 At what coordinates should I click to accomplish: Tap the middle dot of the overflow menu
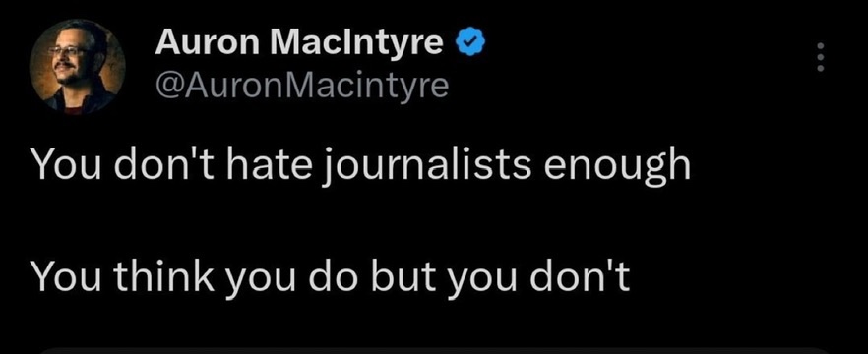point(821,56)
